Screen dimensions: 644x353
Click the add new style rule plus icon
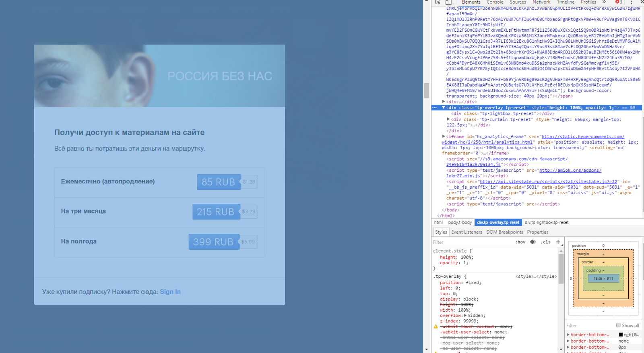(x=558, y=242)
